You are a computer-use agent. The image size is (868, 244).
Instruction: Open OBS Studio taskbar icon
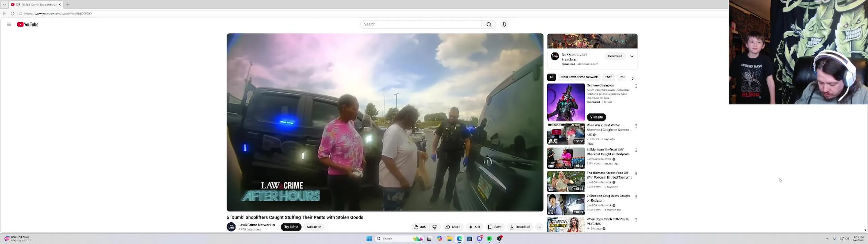click(x=499, y=239)
